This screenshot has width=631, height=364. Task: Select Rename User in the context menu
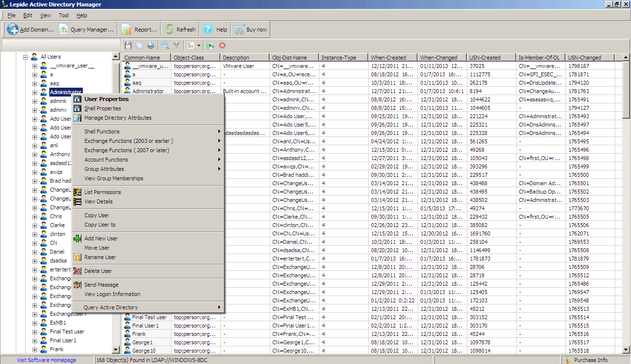(147, 257)
